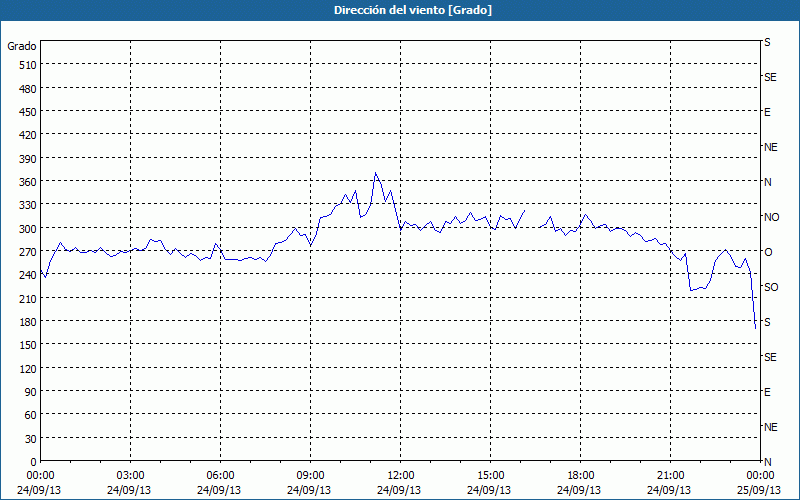Select the 'Grado' unit label on the left axis
This screenshot has width=800, height=500.
(x=22, y=46)
